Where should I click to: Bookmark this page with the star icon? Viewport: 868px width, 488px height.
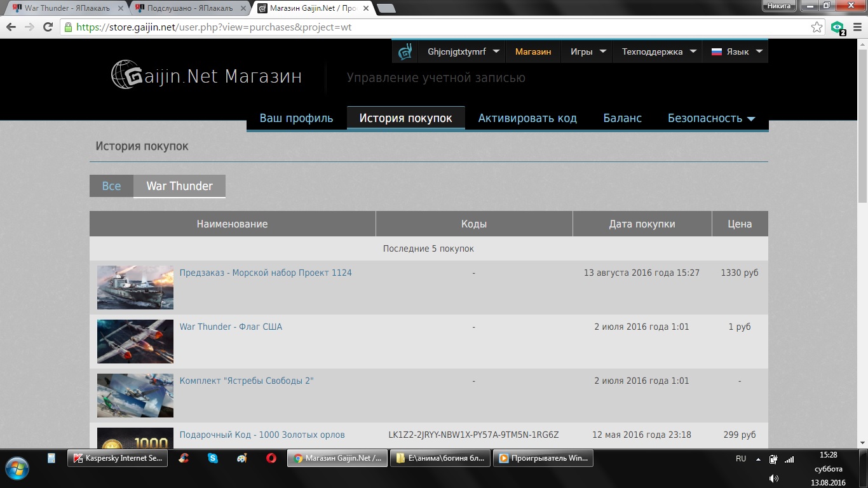817,27
